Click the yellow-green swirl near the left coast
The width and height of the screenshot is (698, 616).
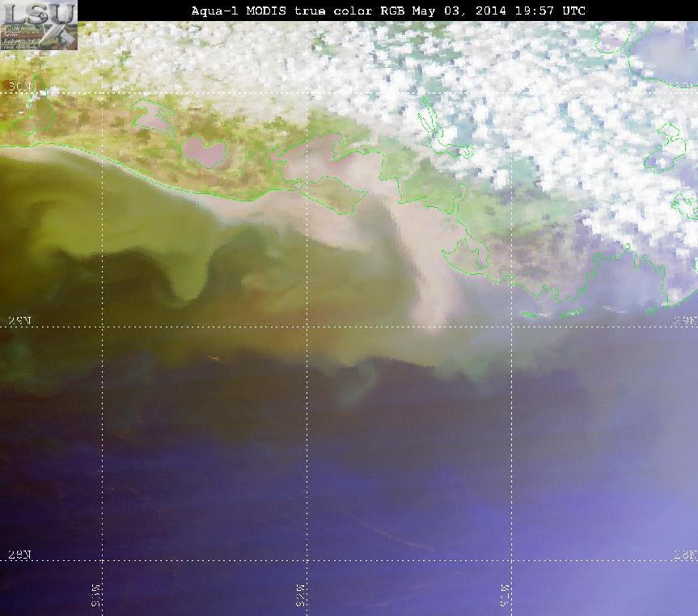pyautogui.click(x=116, y=209)
